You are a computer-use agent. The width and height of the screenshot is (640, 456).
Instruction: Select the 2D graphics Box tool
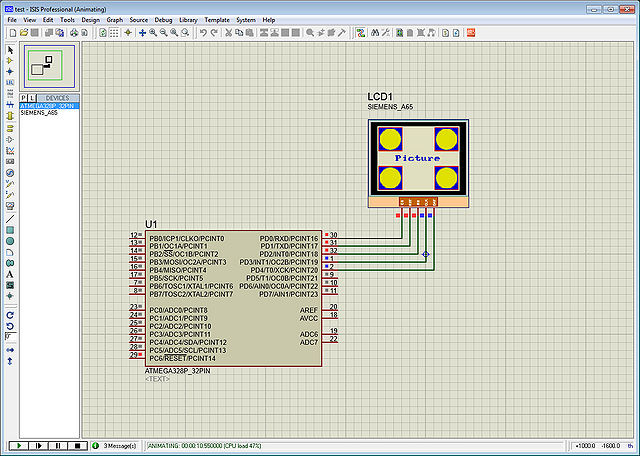(x=10, y=230)
